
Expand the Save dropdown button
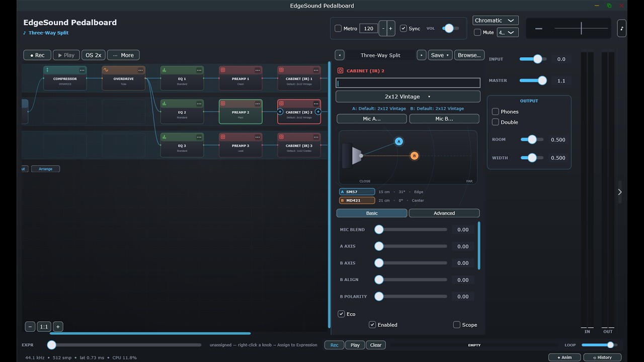click(440, 55)
